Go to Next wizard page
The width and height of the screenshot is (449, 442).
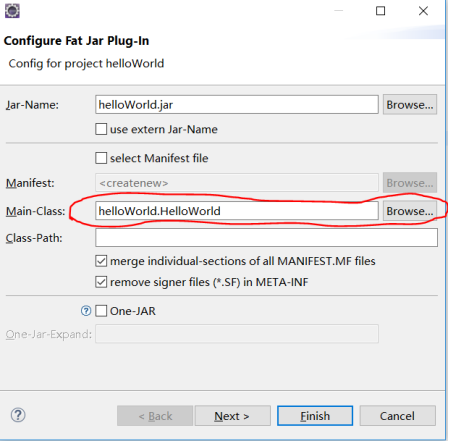click(233, 416)
